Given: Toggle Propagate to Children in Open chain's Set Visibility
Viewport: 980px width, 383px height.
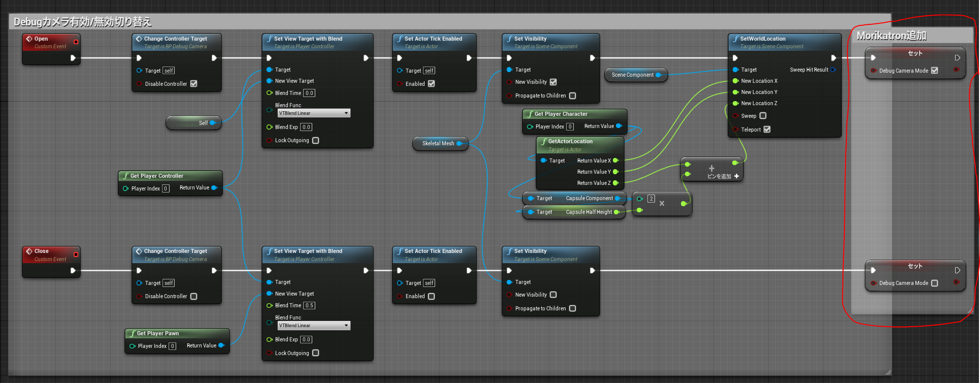Looking at the screenshot, I should pyautogui.click(x=572, y=95).
